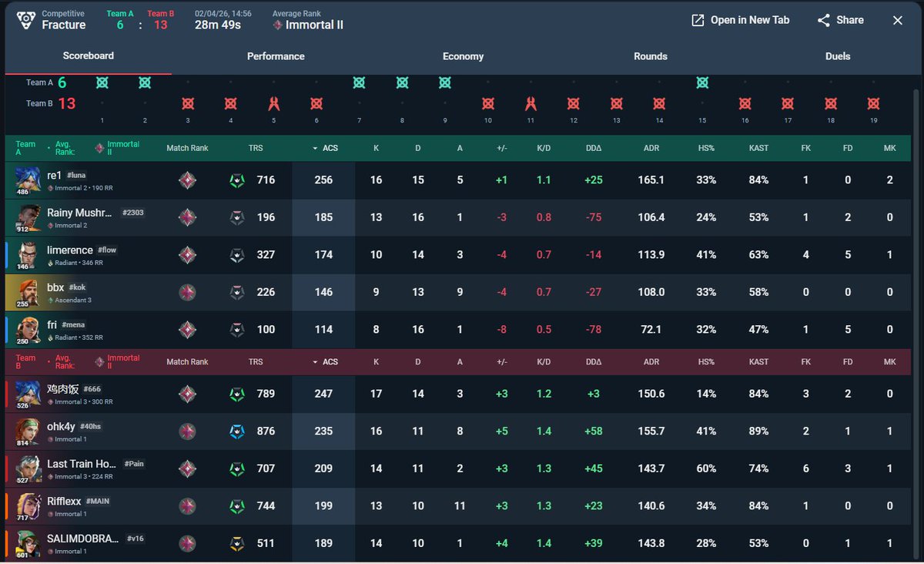
Task: Sort Team B by HS% header
Action: (706, 362)
